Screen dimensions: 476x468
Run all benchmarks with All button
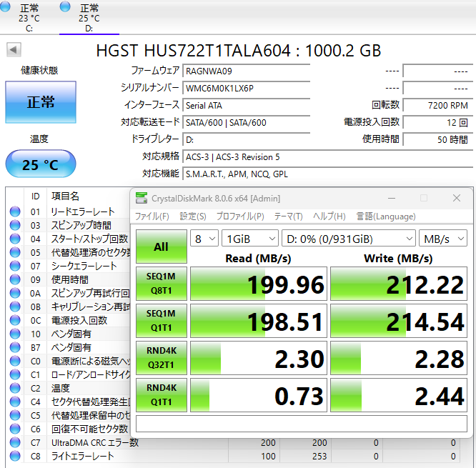coord(162,247)
